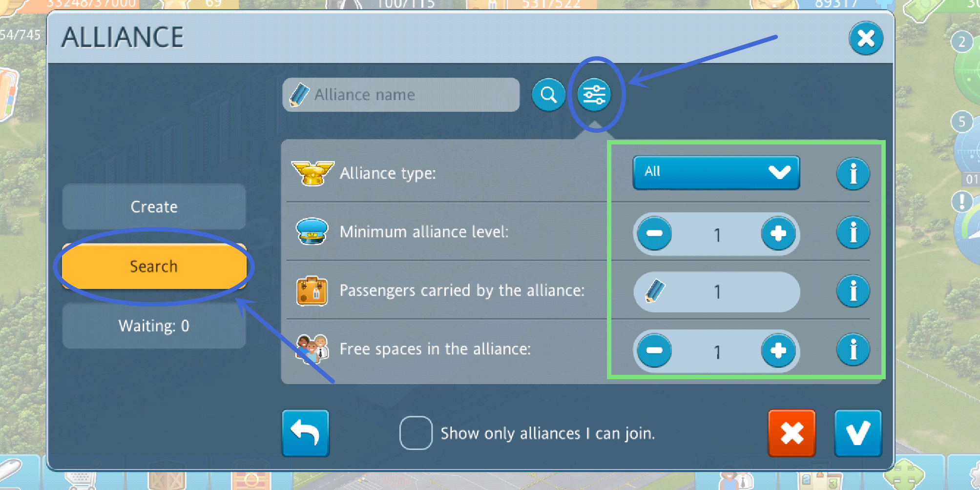Show info for Alliance type
Image resolution: width=980 pixels, height=490 pixels.
point(853,173)
